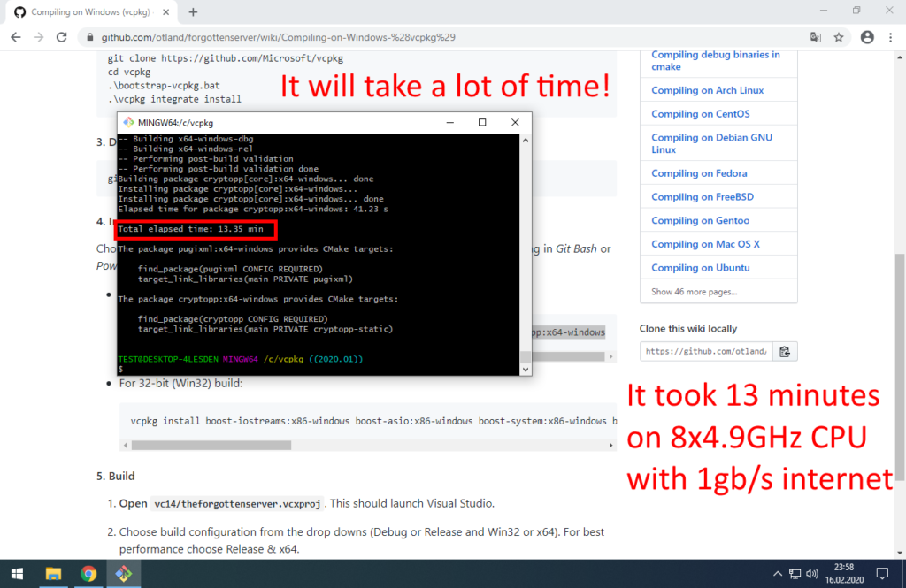Go forward in browser history
Image resolution: width=906 pixels, height=588 pixels.
38,37
